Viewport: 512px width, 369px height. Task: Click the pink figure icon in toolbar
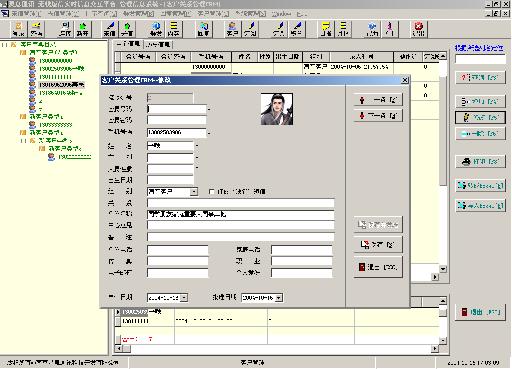click(390, 29)
